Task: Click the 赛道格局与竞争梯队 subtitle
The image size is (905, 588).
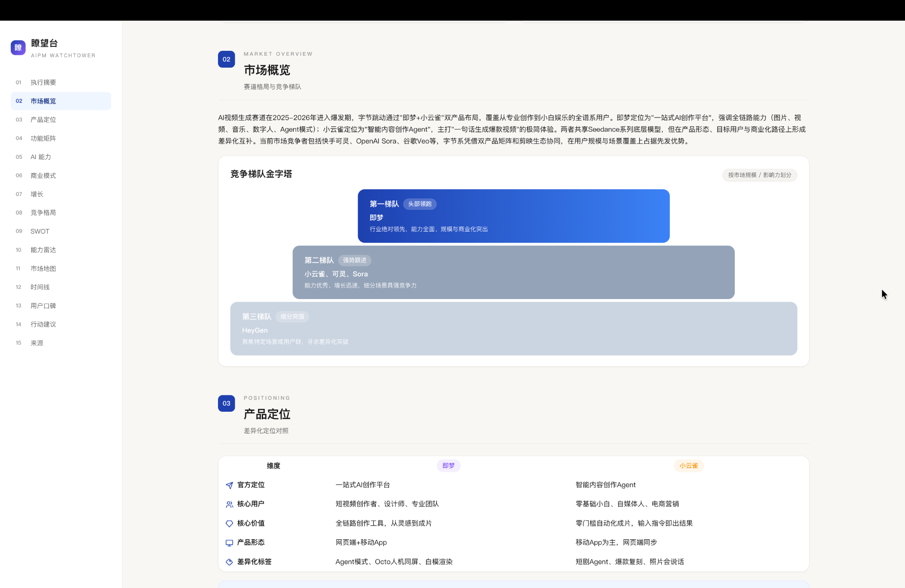Action: click(x=272, y=87)
